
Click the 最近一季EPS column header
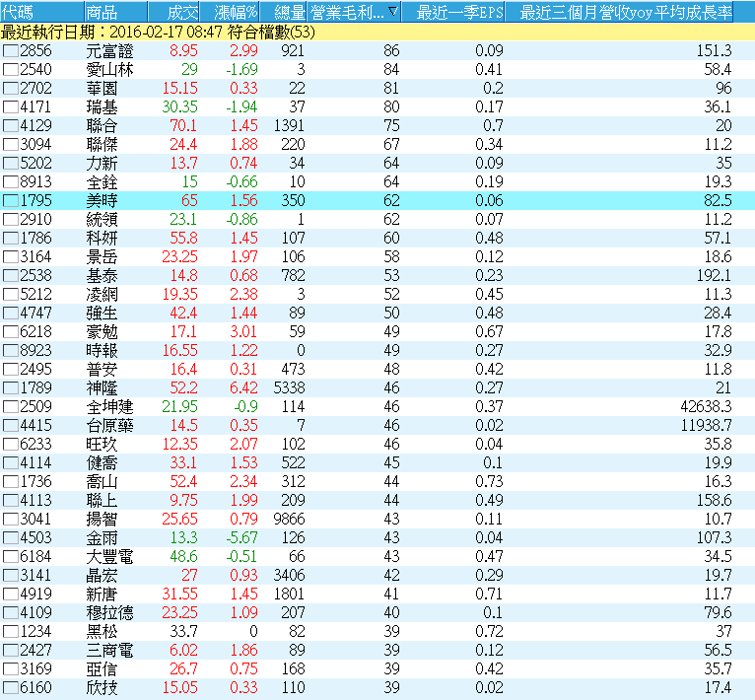tap(459, 13)
